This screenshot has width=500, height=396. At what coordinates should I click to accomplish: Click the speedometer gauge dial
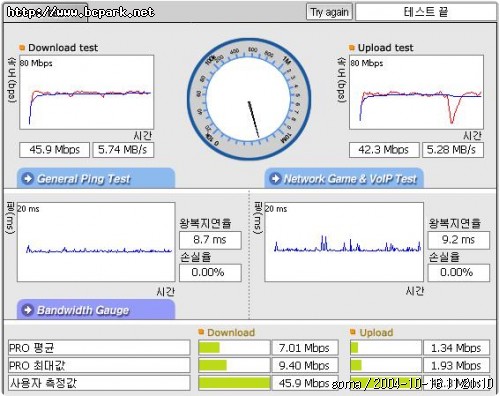249,99
